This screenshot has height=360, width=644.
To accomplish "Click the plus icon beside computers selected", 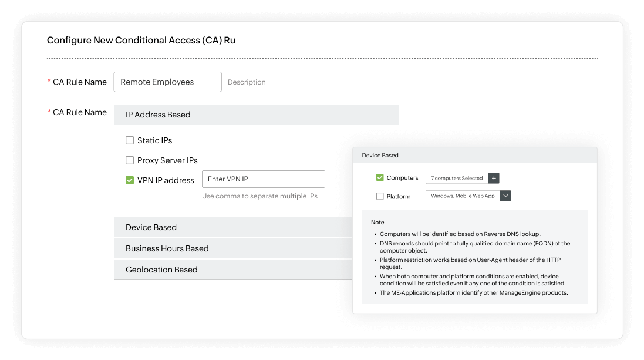I will coord(494,178).
